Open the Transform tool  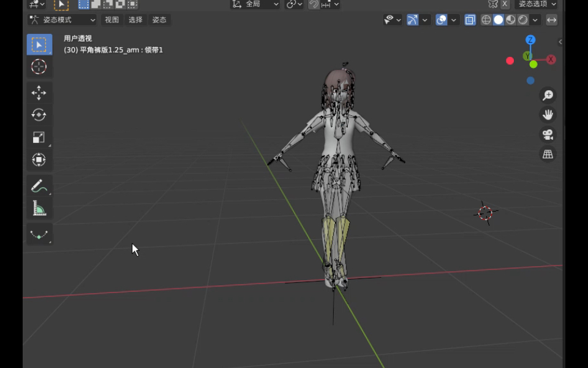pyautogui.click(x=39, y=159)
